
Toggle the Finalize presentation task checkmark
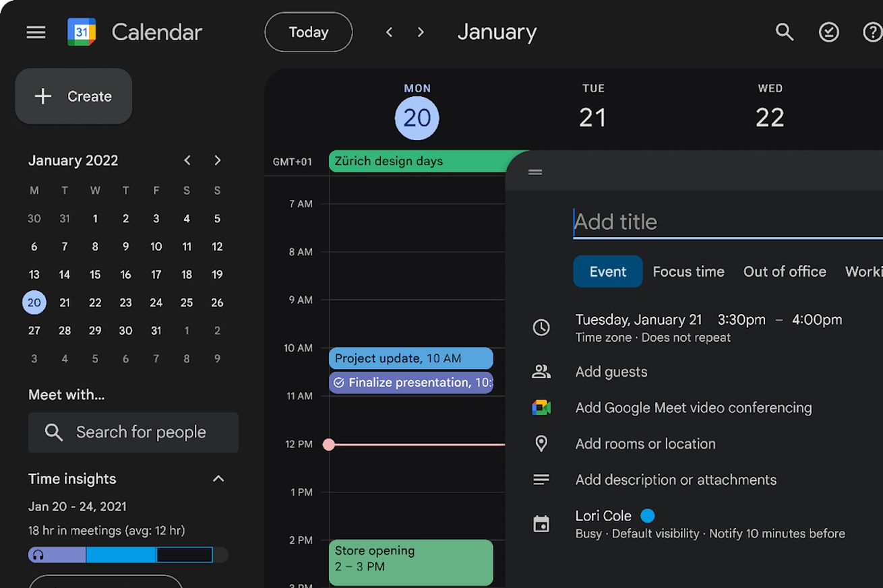pos(339,383)
